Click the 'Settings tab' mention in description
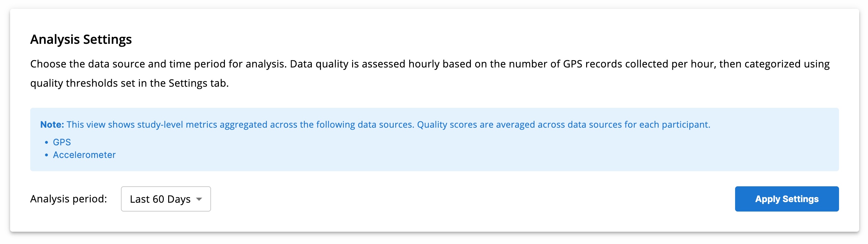Image resolution: width=868 pixels, height=244 pixels. click(x=198, y=83)
